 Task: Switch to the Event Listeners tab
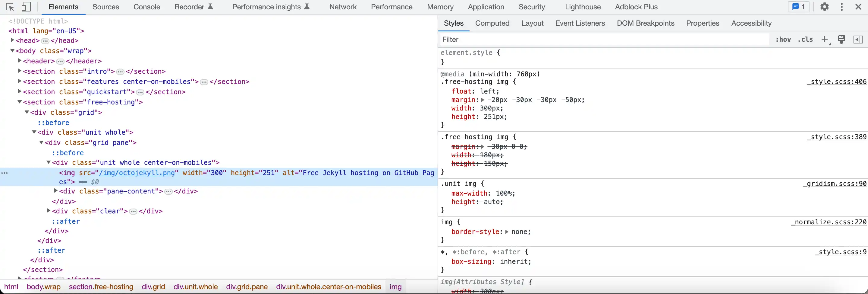coord(580,23)
